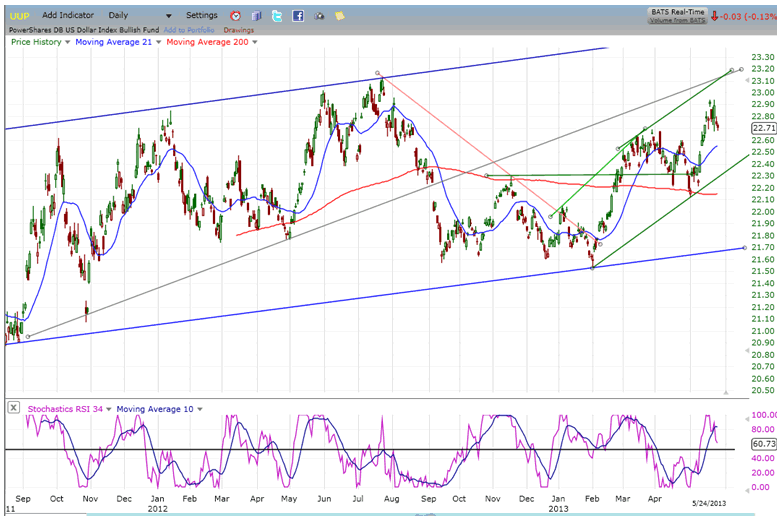Image resolution: width=777 pixels, height=525 pixels.
Task: Click the camera snapshot icon
Action: (319, 16)
